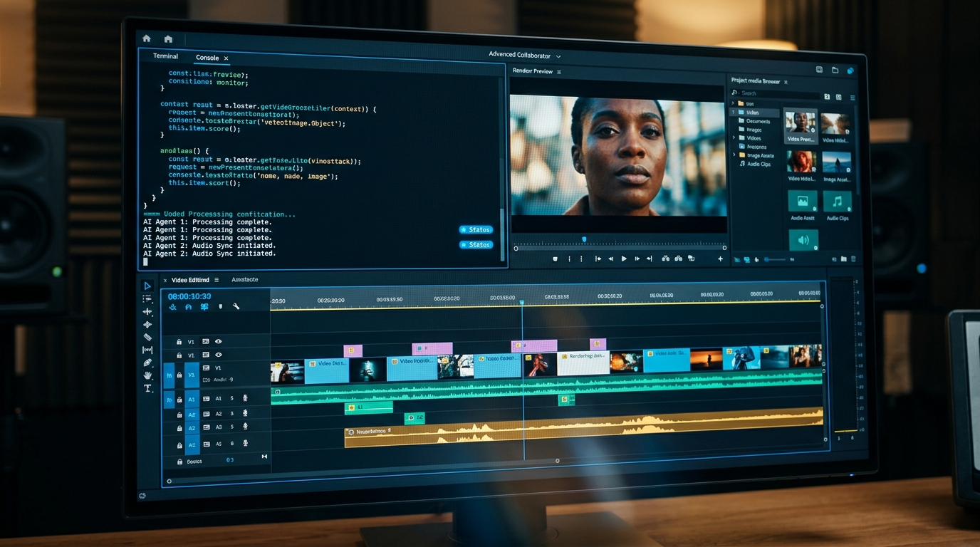The width and height of the screenshot is (980, 547).
Task: Click the Render Preview scrubber playhead
Action: click(584, 240)
